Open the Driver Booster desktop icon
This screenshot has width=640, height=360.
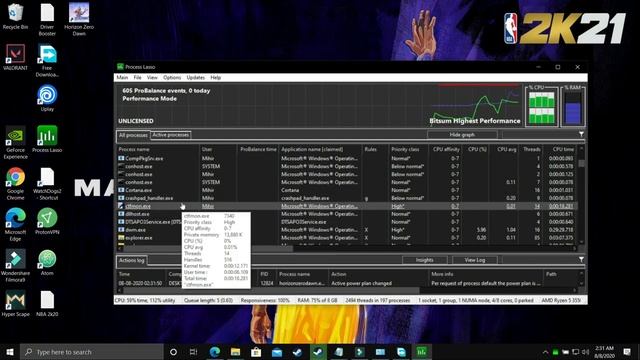tap(47, 20)
